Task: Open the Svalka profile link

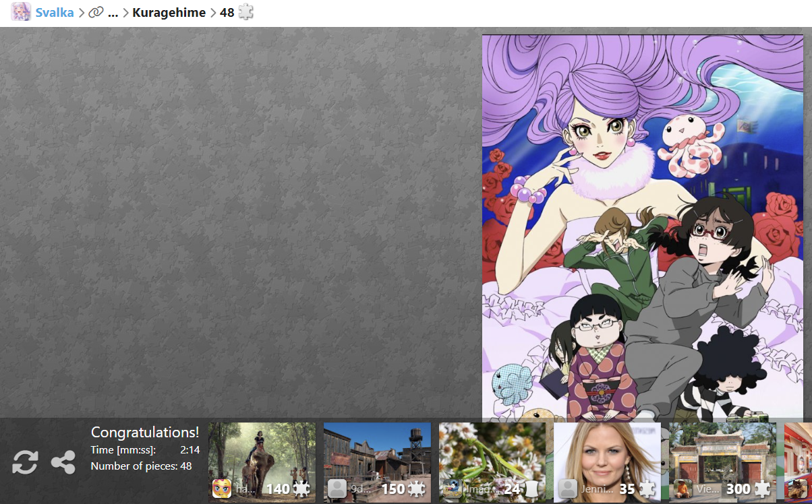Action: coord(55,12)
